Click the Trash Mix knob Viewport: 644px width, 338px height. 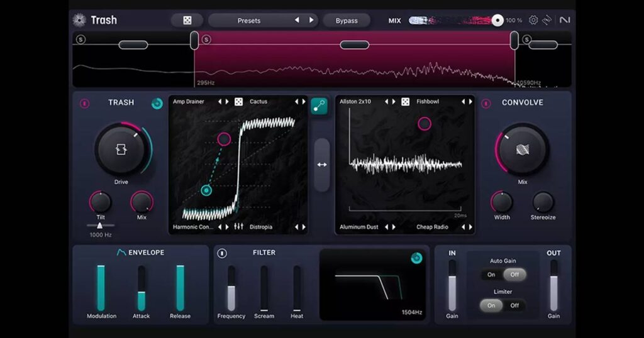tap(142, 202)
